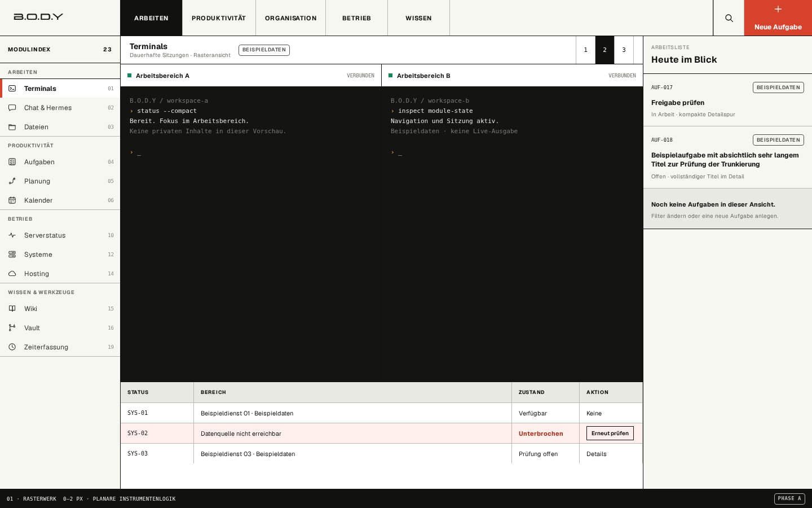Click the Zeiterfassung clock icon
Viewport: 812px width, 508px height.
pos(12,347)
